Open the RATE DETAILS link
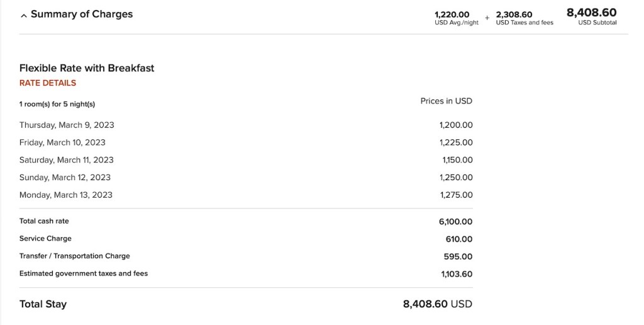The image size is (644, 325). point(48,83)
